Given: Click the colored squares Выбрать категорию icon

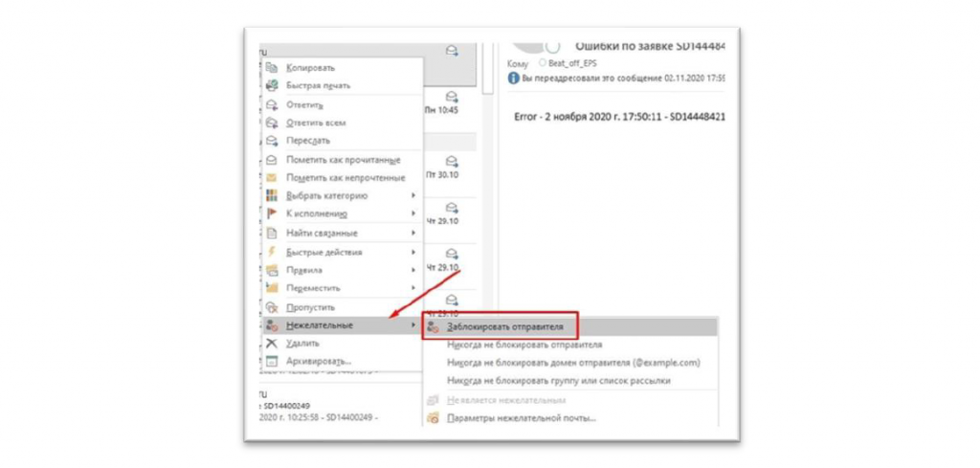Looking at the screenshot, I should [x=271, y=196].
